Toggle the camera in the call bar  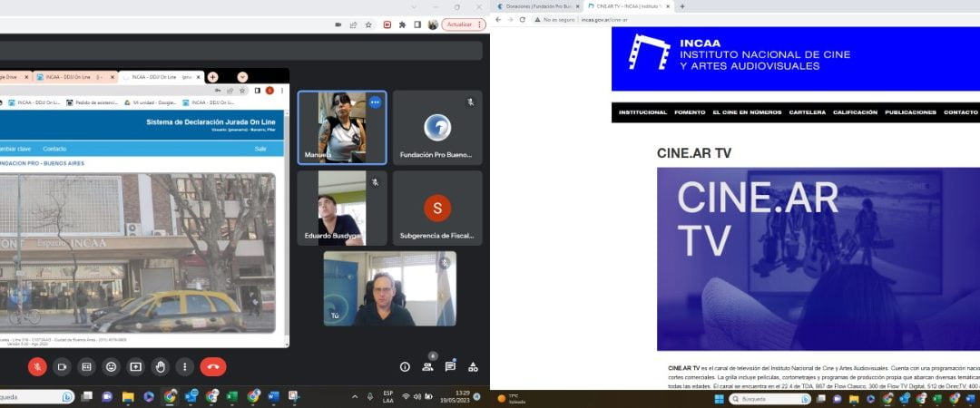pos(62,366)
